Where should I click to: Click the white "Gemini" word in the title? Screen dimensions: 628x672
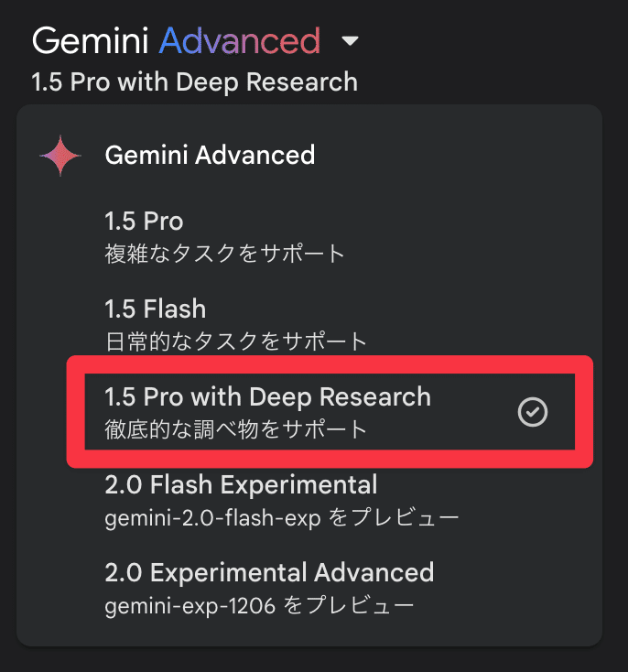coord(90,41)
